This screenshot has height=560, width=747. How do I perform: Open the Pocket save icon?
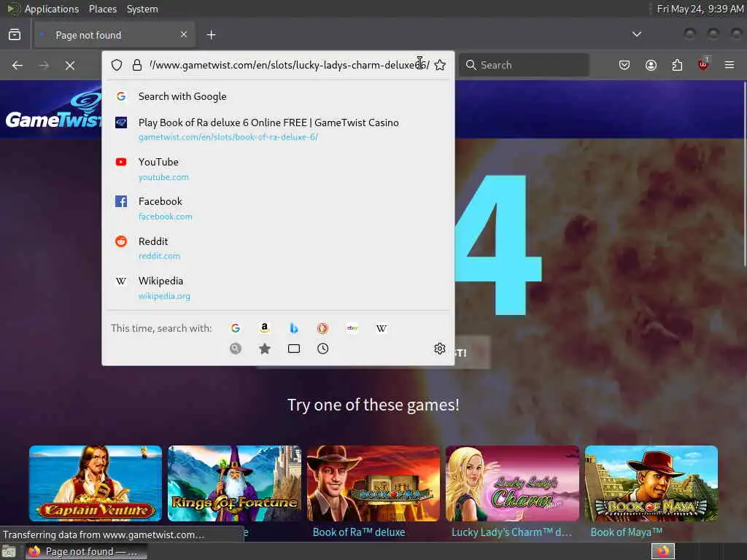[x=624, y=65]
